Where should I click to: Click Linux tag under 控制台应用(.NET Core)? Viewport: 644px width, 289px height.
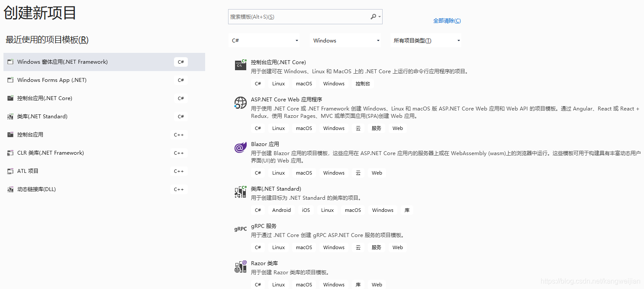coord(279,84)
